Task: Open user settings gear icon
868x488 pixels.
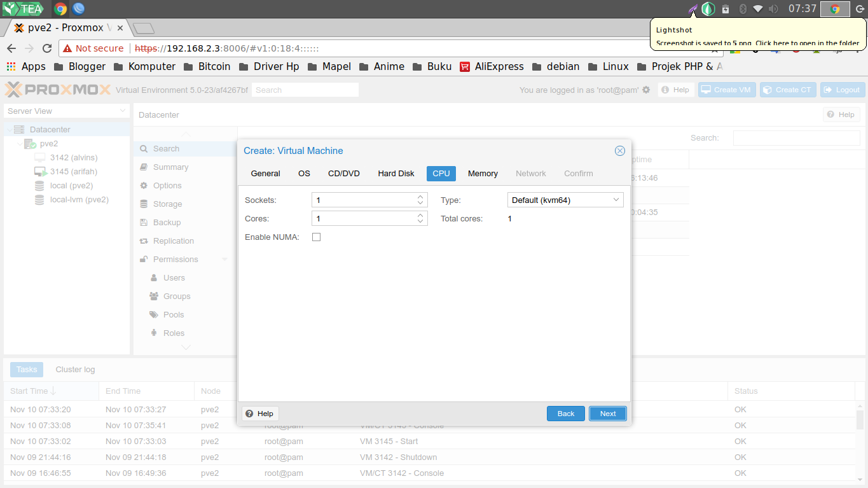Action: 646,90
